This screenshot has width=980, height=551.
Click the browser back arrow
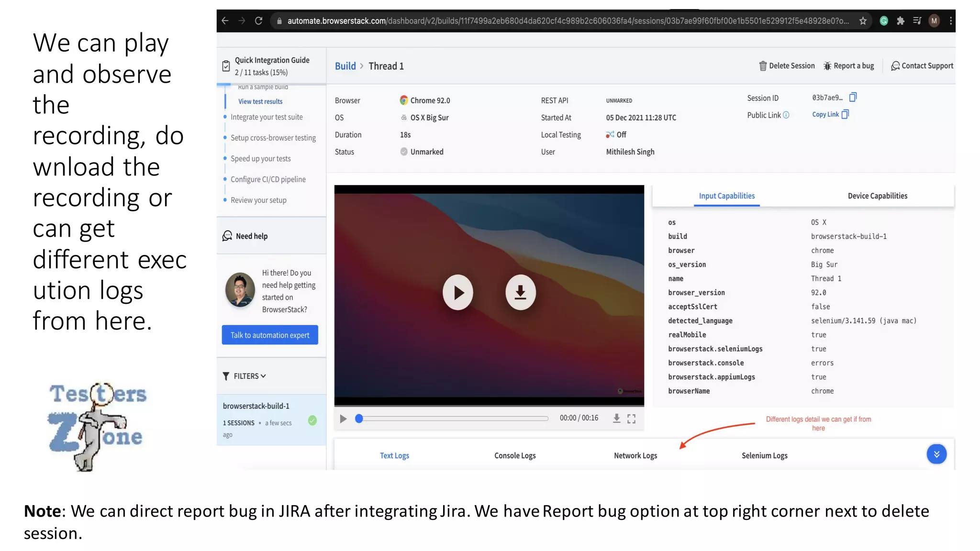click(225, 21)
